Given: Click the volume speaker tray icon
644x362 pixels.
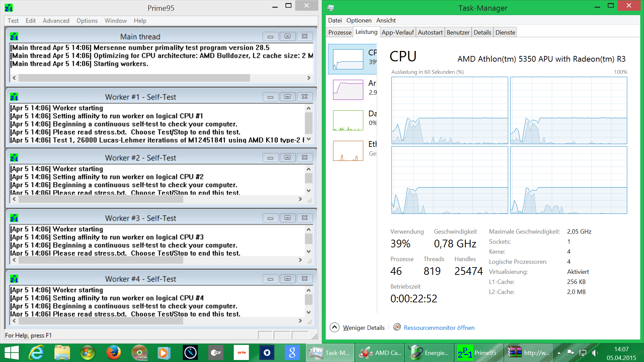Looking at the screenshot, I should (x=595, y=353).
